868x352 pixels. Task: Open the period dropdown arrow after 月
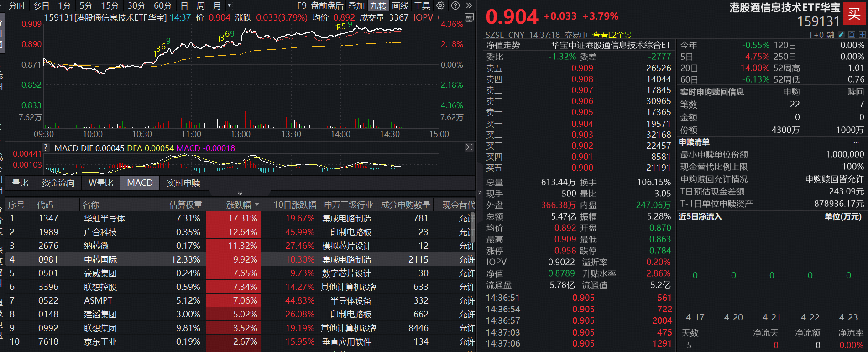pyautogui.click(x=230, y=6)
